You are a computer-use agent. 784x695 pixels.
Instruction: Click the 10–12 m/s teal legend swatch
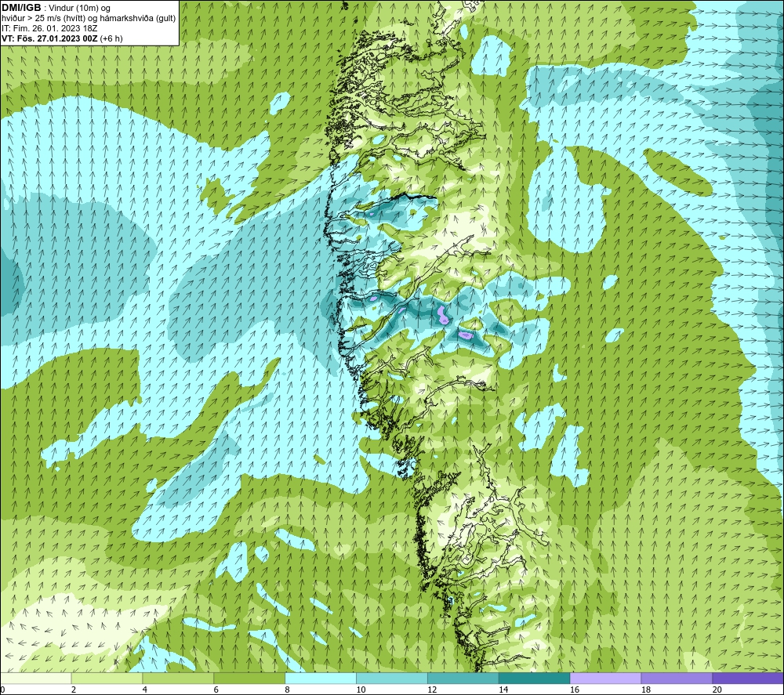pos(391,679)
